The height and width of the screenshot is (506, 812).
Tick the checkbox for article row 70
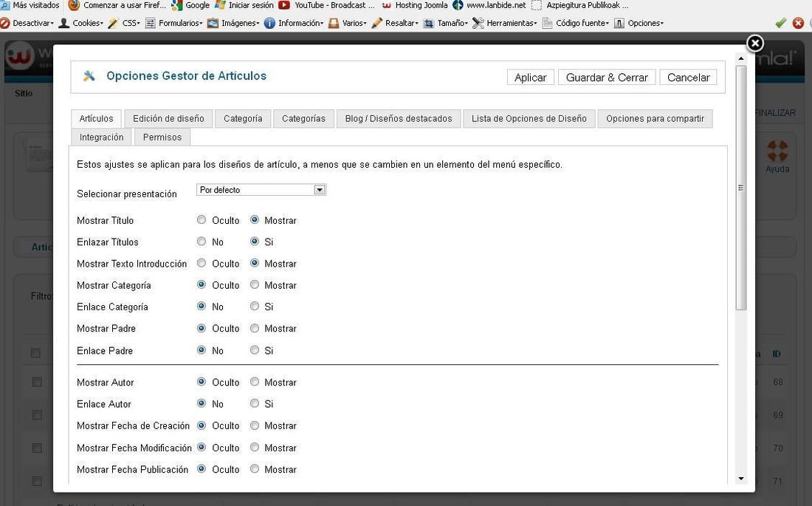click(37, 448)
